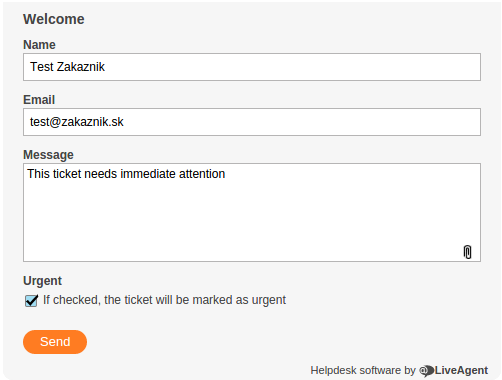Click the Urgent section label
The image size is (502, 380).
pyautogui.click(x=42, y=281)
